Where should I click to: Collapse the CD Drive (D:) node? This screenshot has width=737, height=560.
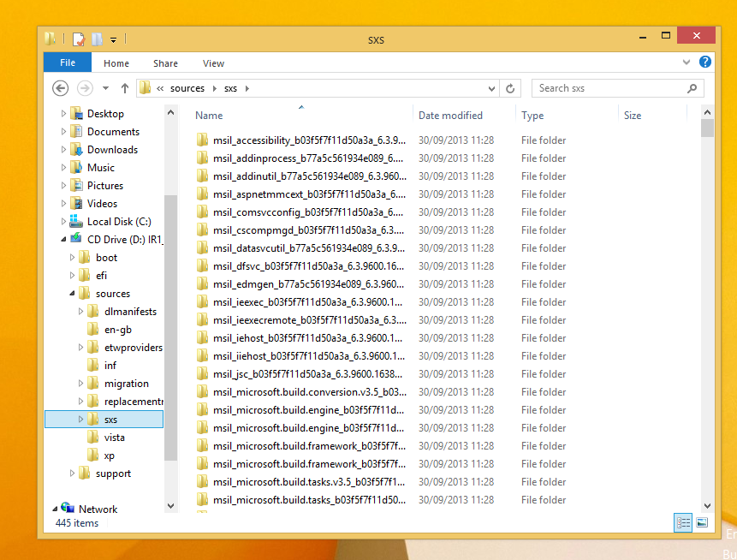pos(63,240)
